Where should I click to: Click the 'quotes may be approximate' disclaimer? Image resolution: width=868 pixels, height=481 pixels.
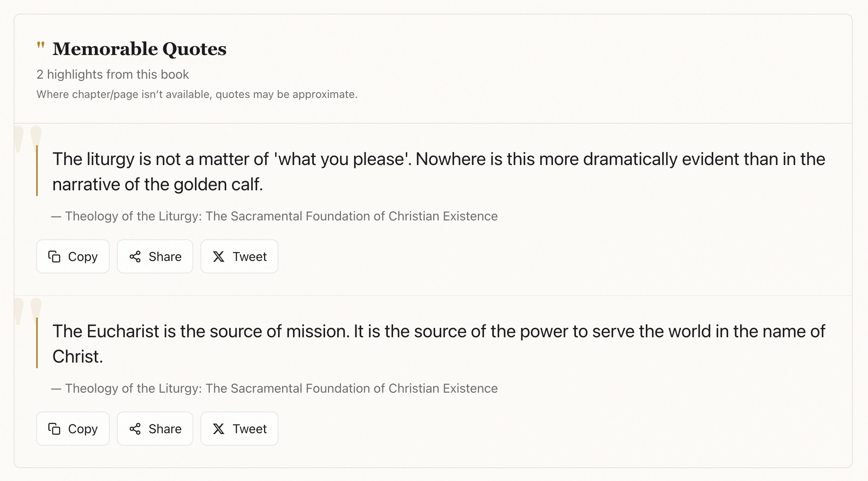(197, 94)
